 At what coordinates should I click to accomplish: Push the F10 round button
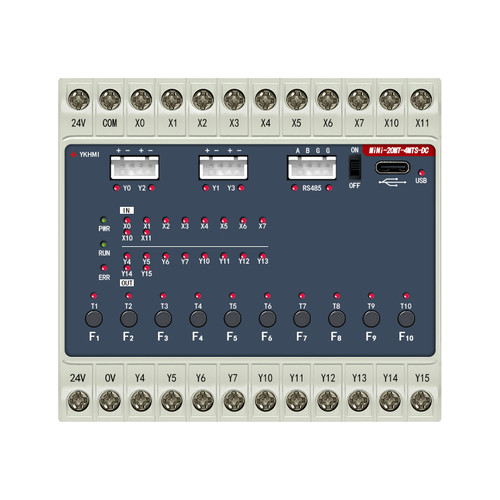pos(406,318)
